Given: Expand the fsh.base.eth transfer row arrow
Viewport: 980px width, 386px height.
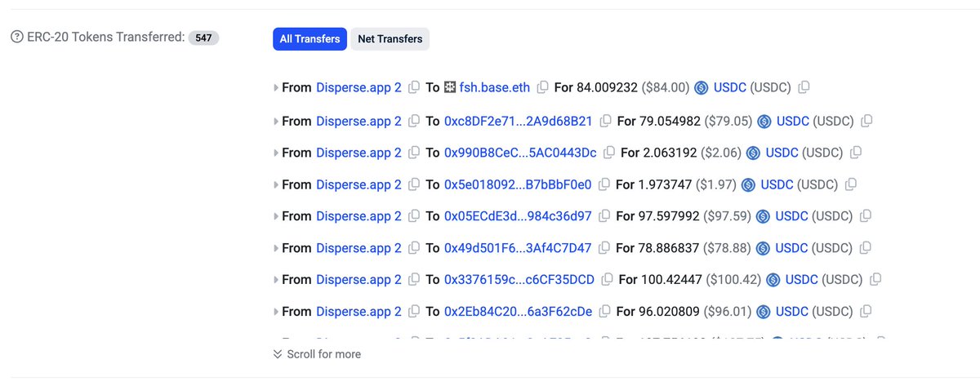Looking at the screenshot, I should pyautogui.click(x=276, y=88).
